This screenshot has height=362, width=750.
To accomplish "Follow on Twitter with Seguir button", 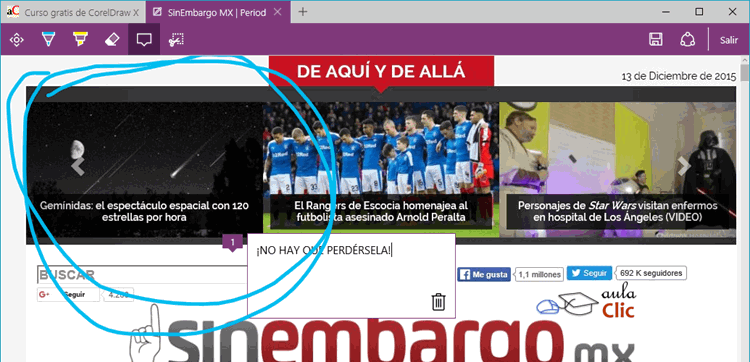I will coord(589,273).
